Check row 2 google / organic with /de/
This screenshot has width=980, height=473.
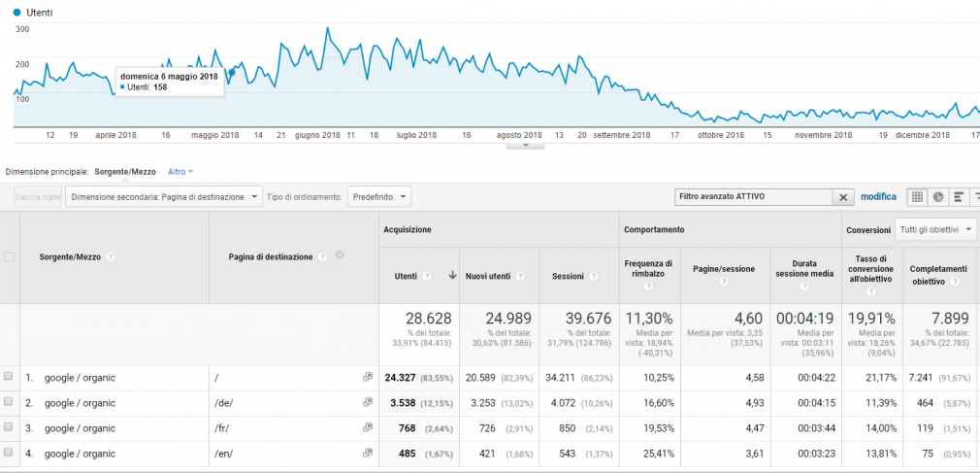click(x=9, y=403)
